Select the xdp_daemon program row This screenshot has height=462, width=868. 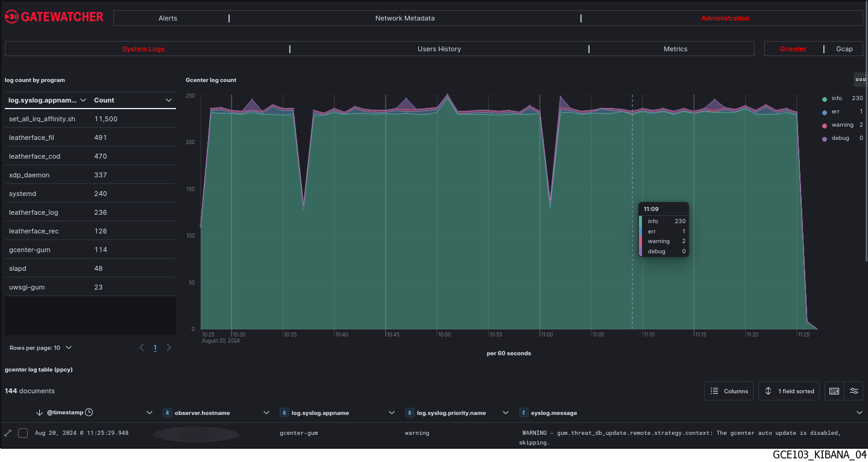[x=90, y=175]
